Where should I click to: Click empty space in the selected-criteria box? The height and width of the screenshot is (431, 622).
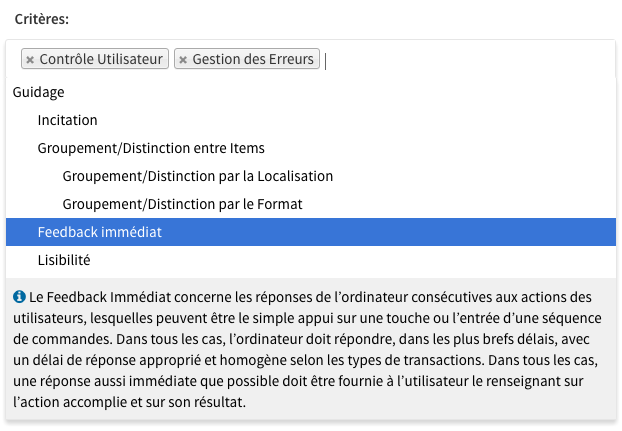click(468, 59)
